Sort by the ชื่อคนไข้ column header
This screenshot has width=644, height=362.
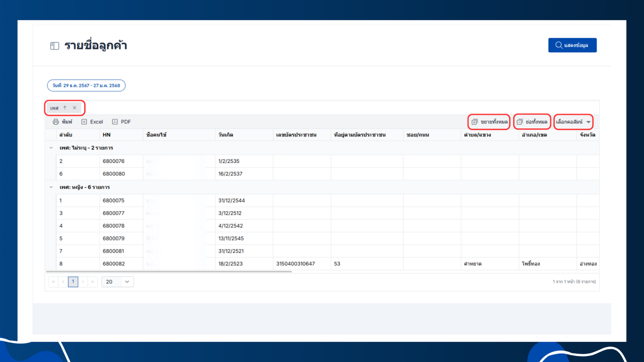click(x=179, y=135)
